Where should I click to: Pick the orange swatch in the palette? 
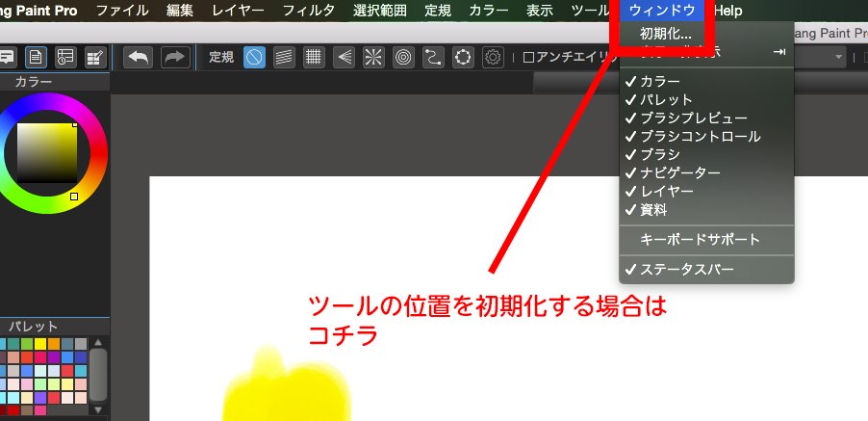pyautogui.click(x=54, y=344)
